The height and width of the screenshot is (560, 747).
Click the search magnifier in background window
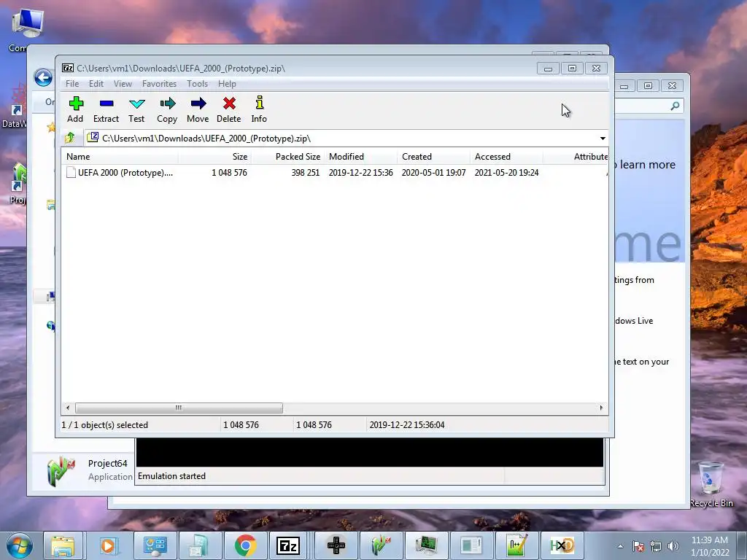click(x=675, y=106)
